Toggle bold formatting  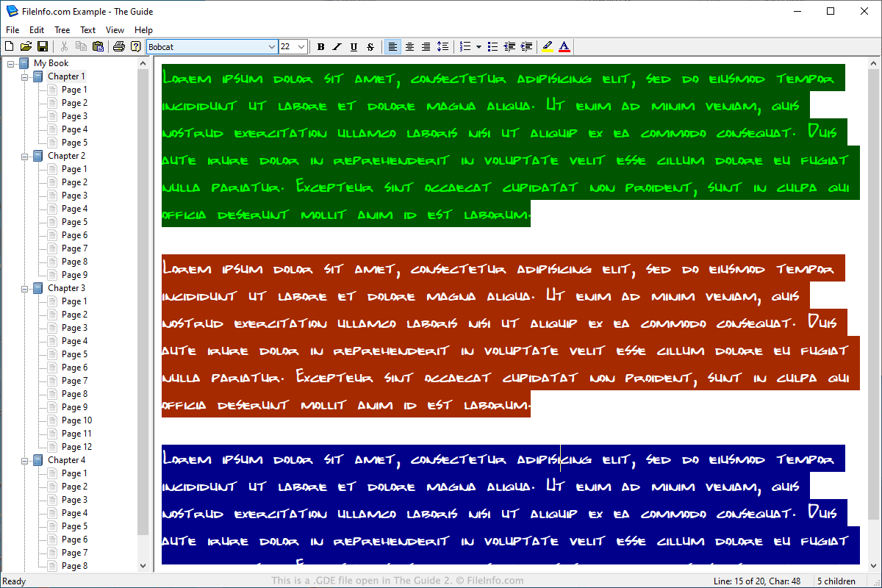point(320,46)
